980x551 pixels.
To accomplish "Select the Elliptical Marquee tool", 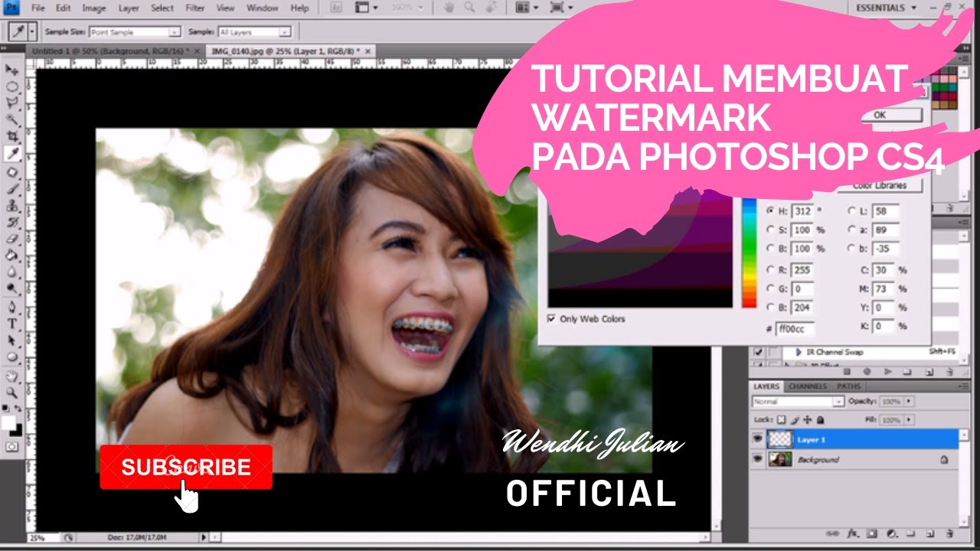I will click(12, 86).
